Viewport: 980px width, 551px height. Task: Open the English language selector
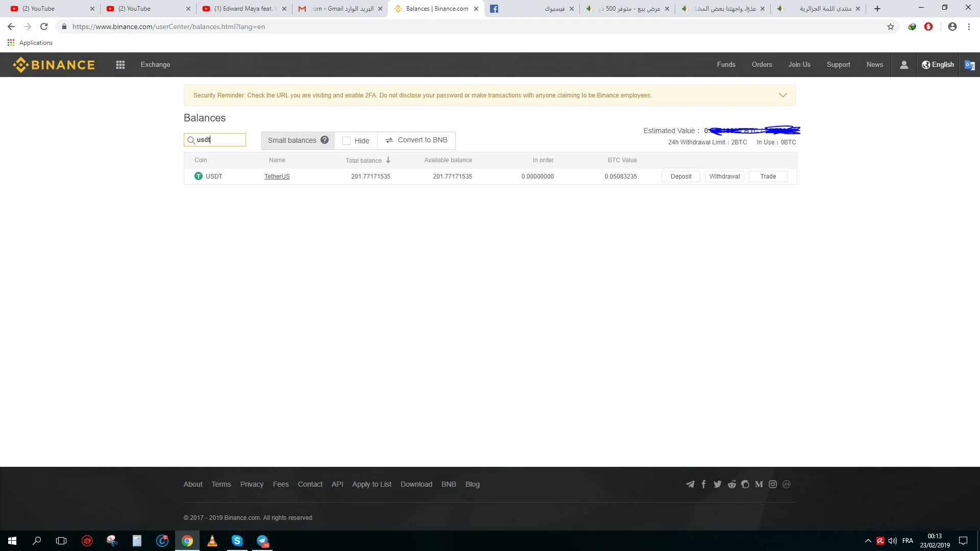pos(938,65)
